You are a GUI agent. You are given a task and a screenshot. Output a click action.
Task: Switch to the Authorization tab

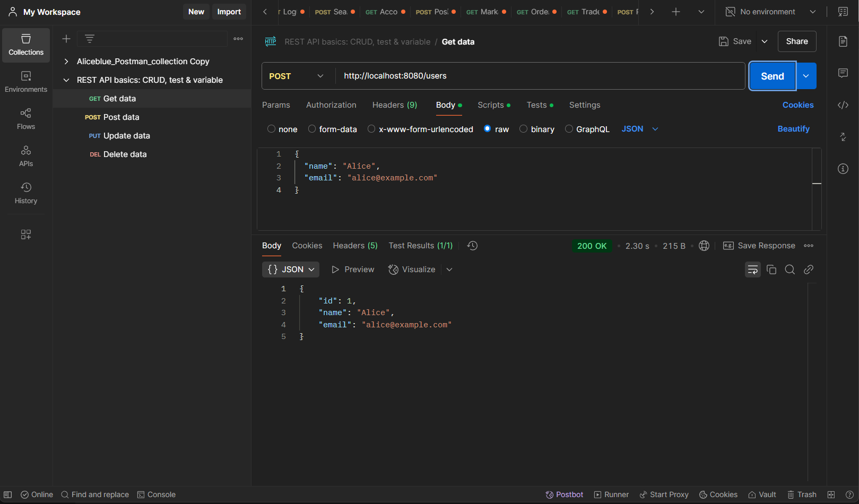point(331,105)
